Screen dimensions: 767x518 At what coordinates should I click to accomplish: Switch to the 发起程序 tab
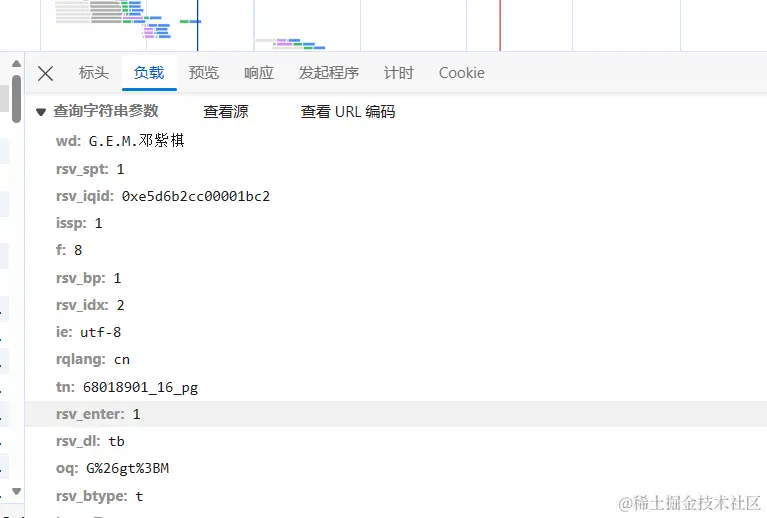click(x=329, y=73)
